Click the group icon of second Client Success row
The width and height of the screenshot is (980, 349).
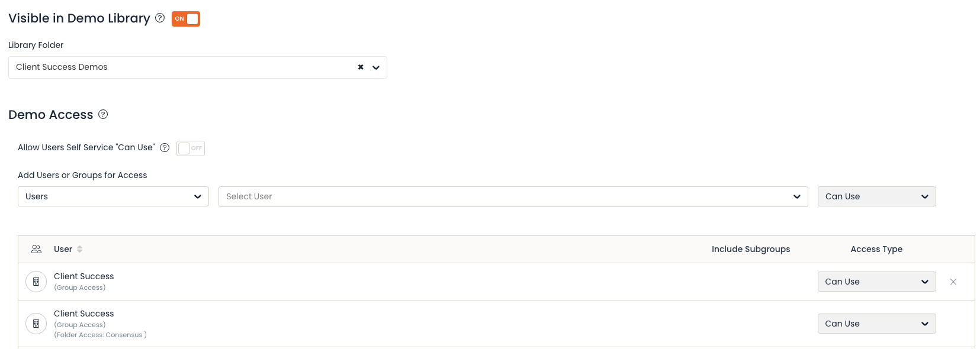(36, 324)
